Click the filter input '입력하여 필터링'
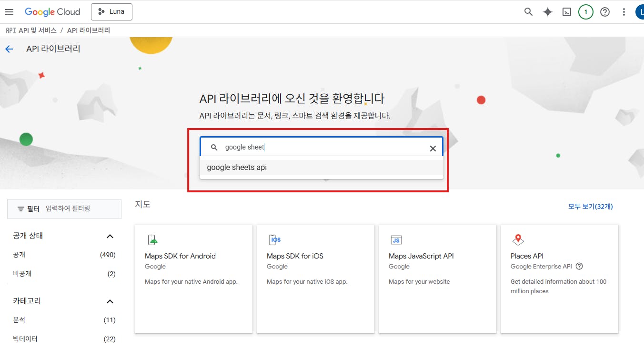The width and height of the screenshot is (644, 348). pos(68,209)
